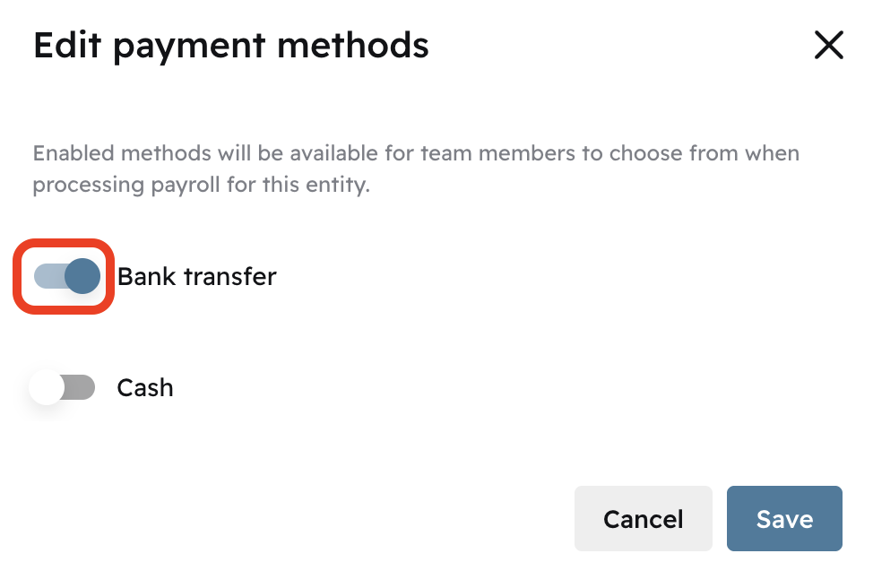Viewport: 873px width, 588px height.
Task: Toggle the grey Cash switch
Action: (63, 388)
